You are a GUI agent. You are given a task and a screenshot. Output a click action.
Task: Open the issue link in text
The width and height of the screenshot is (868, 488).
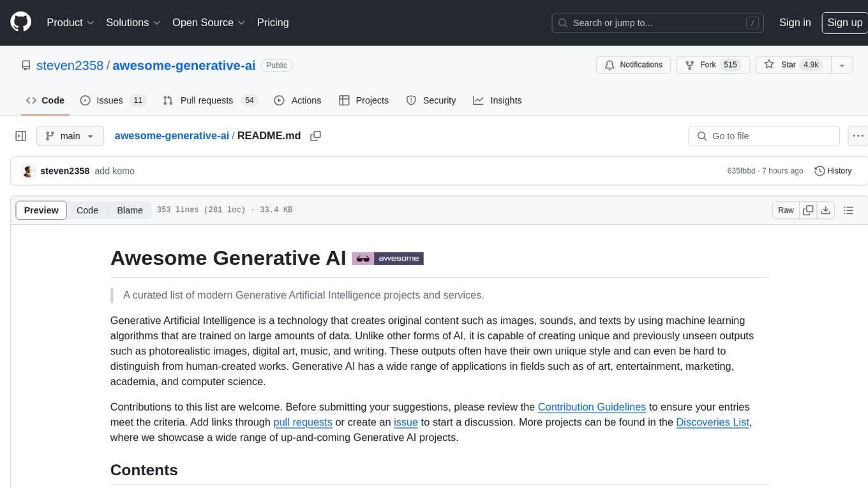[406, 422]
